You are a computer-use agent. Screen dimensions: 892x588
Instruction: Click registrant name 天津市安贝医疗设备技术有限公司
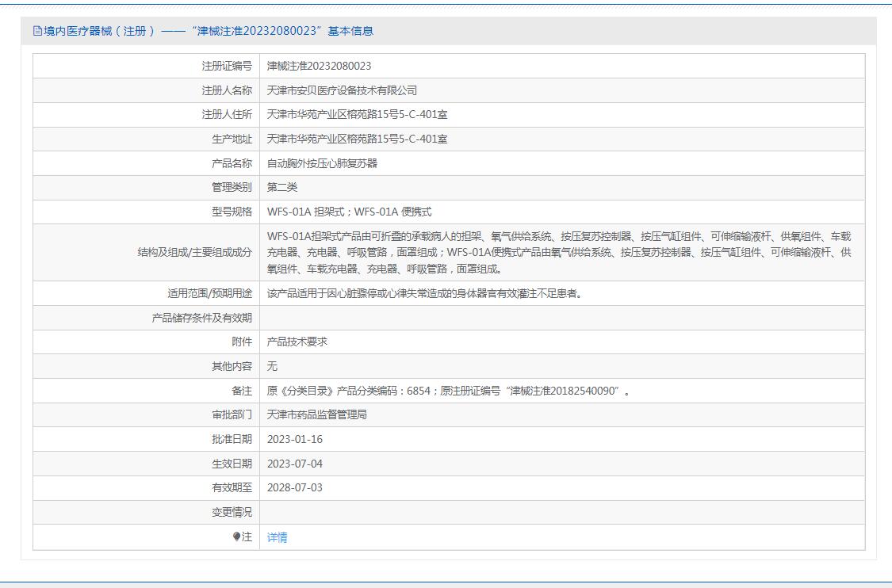342,90
